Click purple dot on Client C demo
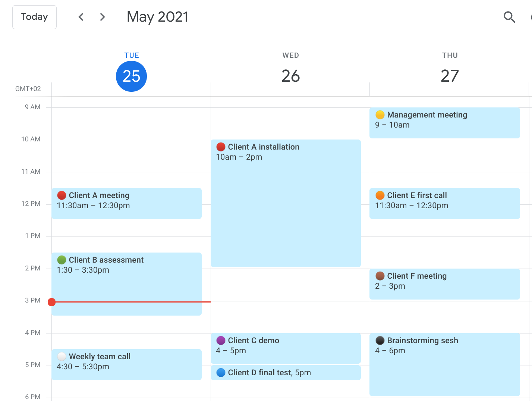This screenshot has width=532, height=401. click(x=221, y=341)
